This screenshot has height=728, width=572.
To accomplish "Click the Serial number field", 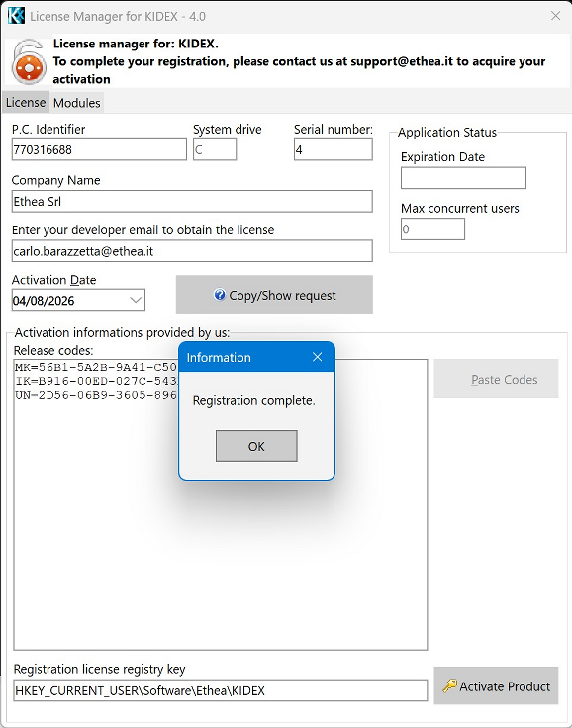I will [x=334, y=150].
